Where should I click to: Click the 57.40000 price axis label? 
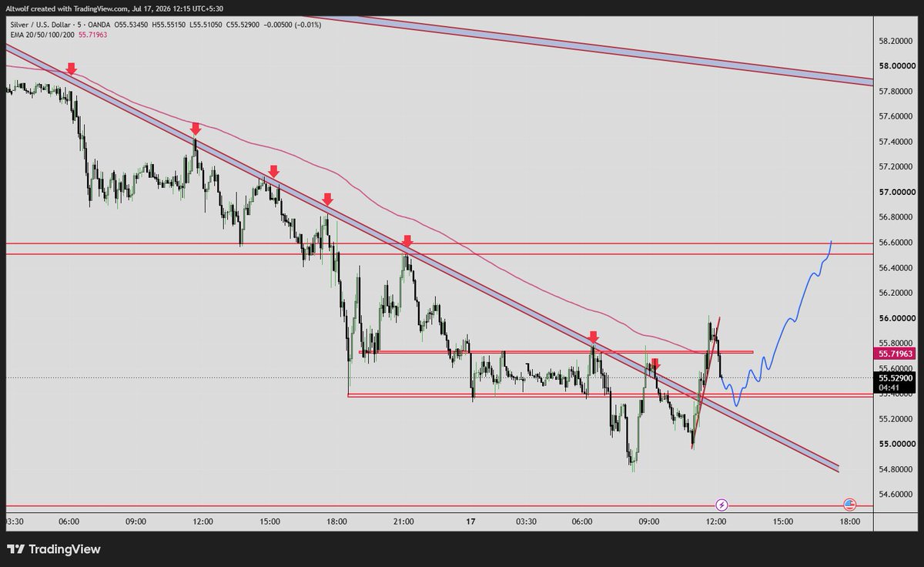tap(896, 142)
